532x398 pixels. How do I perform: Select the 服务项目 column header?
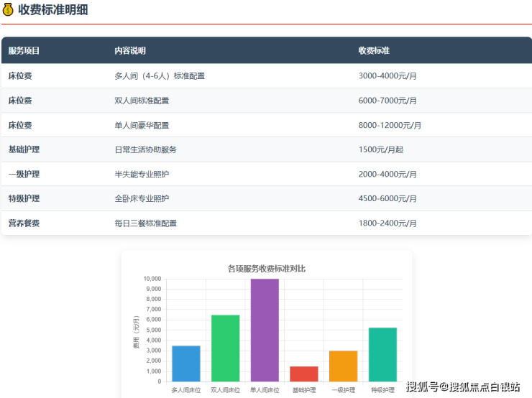tap(24, 51)
